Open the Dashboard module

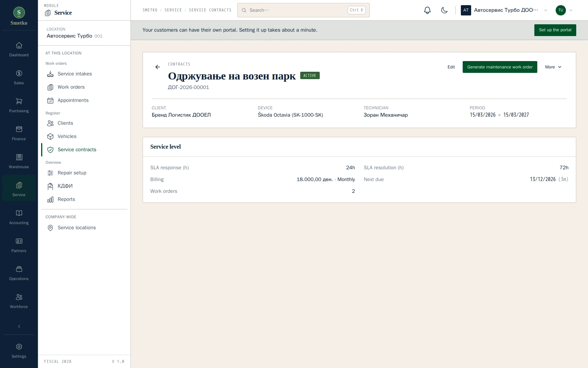coord(19,50)
